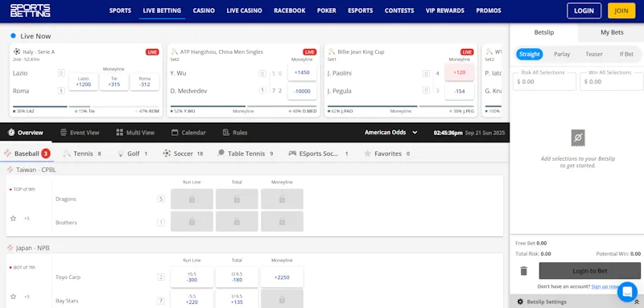Favorite the Toyo Carp vs Bay Stars star
The width and height of the screenshot is (644, 308).
13,297
